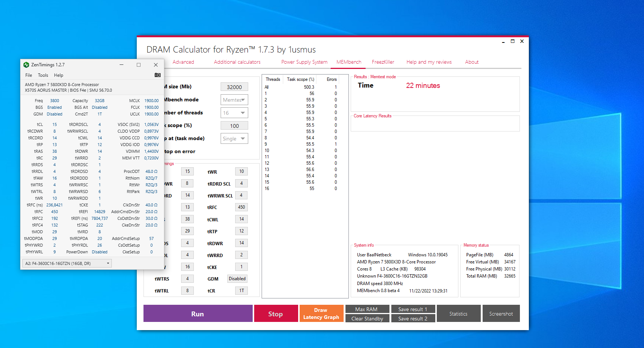Open the Single task mode dropdown
This screenshot has width=644, height=348.
point(234,139)
